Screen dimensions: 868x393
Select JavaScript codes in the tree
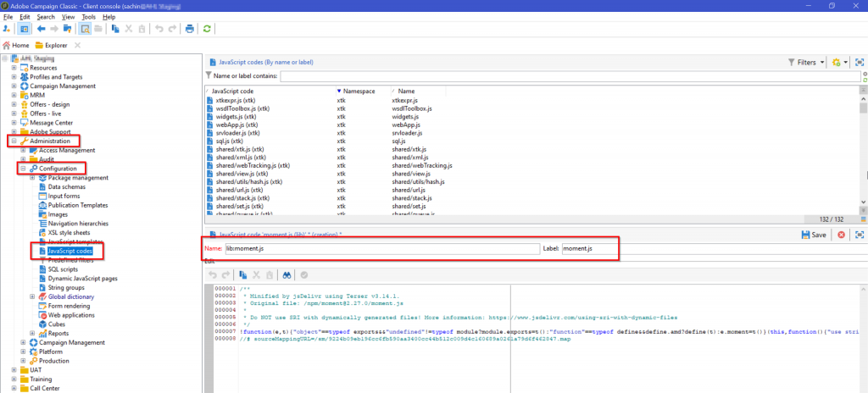(x=70, y=251)
